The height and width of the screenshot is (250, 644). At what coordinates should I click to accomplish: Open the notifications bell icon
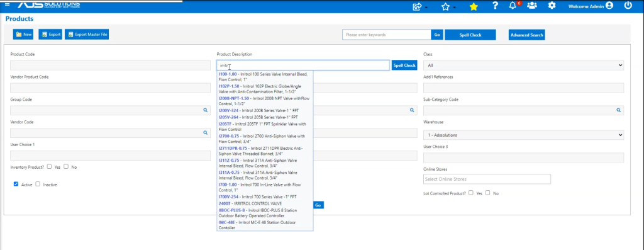pos(513,6)
